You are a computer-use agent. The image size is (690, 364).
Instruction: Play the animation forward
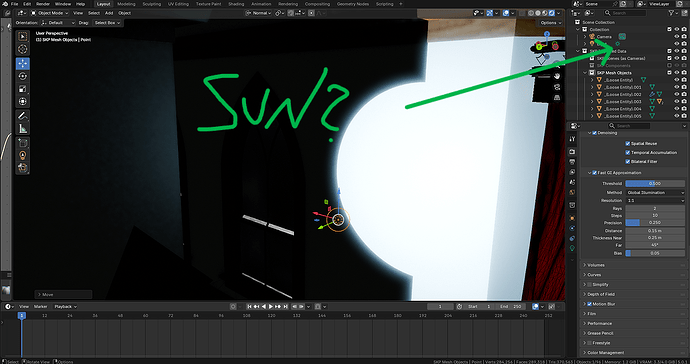point(271,306)
